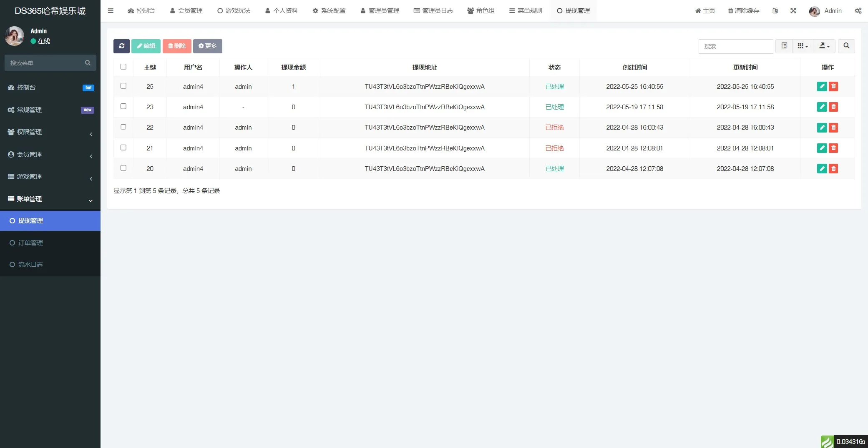Click the 清除缓存 link in the top bar

[743, 11]
